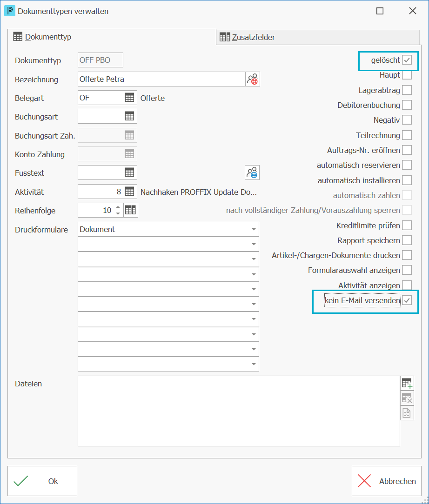Enable Artikel-/Chargen-Dokumente drucken checkbox
The width and height of the screenshot is (429, 504).
point(407,255)
